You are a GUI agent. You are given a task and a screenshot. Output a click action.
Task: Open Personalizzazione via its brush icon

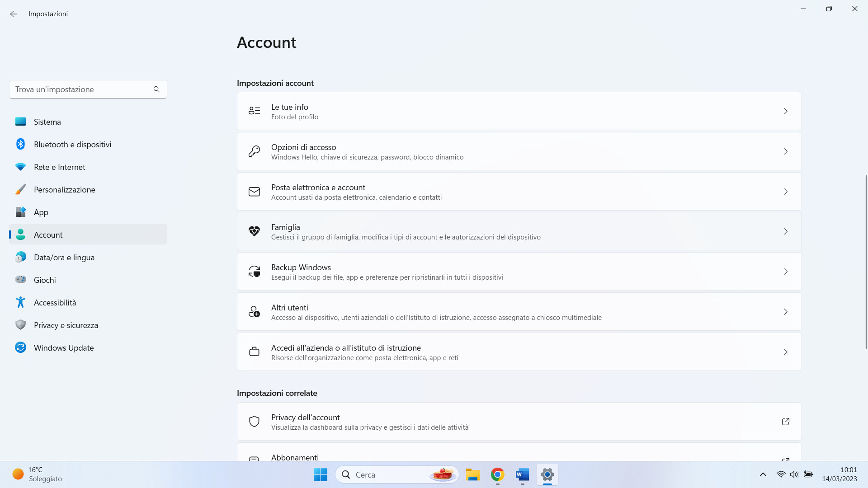coord(20,189)
